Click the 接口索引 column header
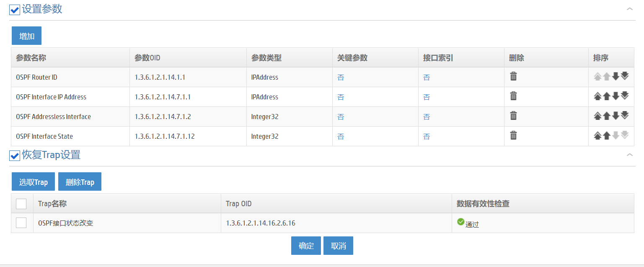The height and width of the screenshot is (267, 644). [x=461, y=58]
